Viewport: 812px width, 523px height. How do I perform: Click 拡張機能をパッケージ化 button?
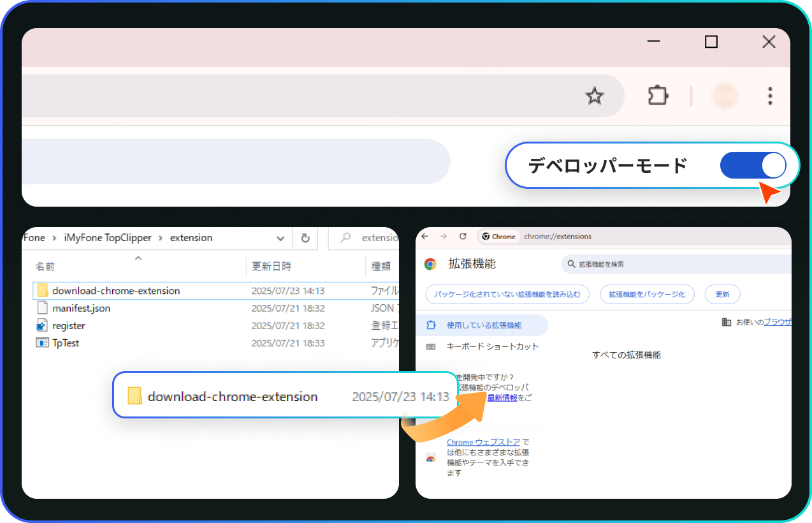pos(647,294)
